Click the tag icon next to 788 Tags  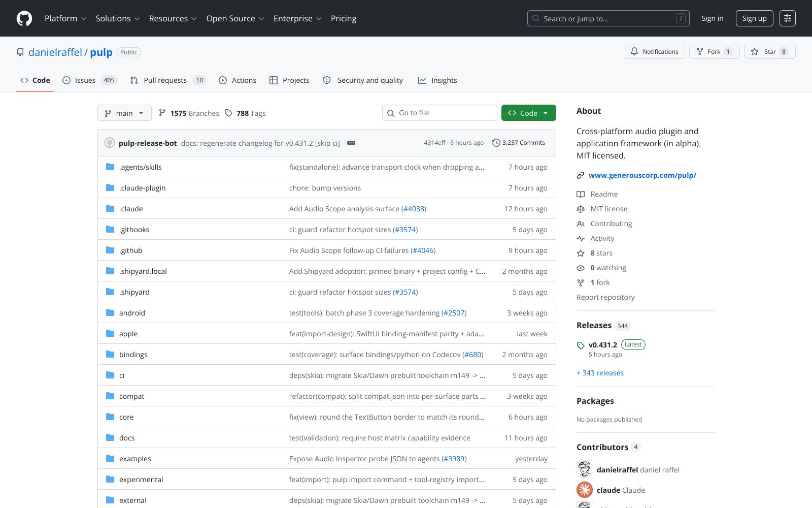pyautogui.click(x=229, y=113)
